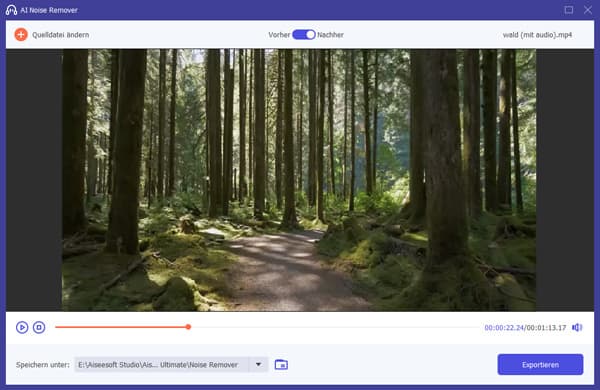
Task: Click the forest video preview
Action: (299, 180)
